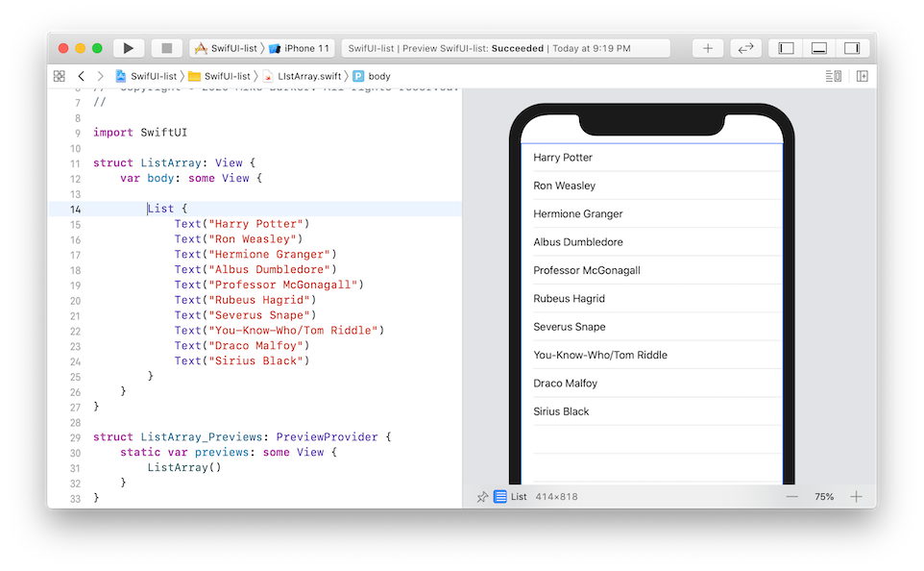This screenshot has height=571, width=924.
Task: Stop the running scheme
Action: (x=167, y=48)
